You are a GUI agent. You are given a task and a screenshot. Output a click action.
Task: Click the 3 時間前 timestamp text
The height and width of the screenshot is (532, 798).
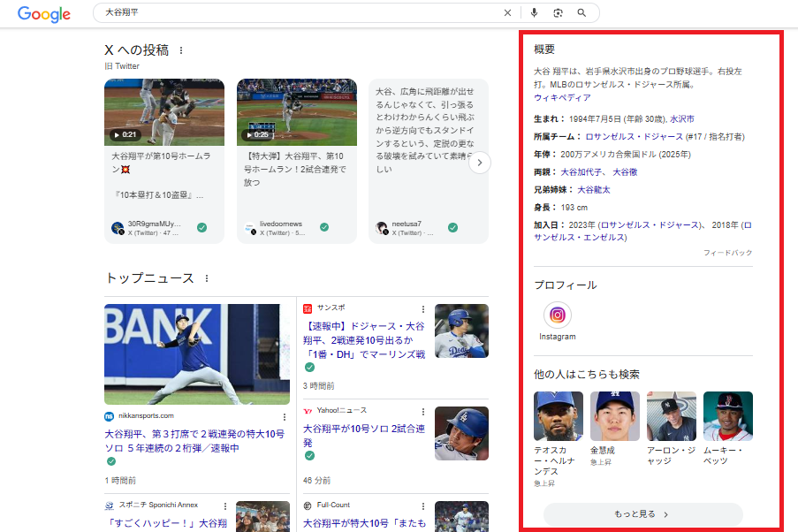click(319, 386)
